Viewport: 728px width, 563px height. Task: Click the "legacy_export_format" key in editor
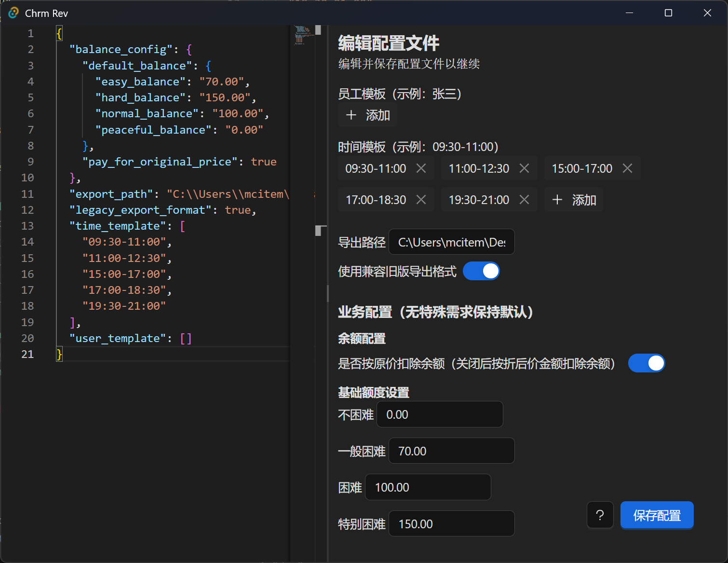click(140, 210)
